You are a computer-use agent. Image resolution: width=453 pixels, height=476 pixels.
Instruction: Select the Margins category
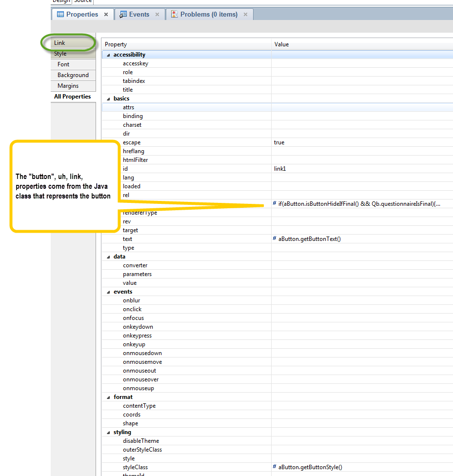coord(67,85)
